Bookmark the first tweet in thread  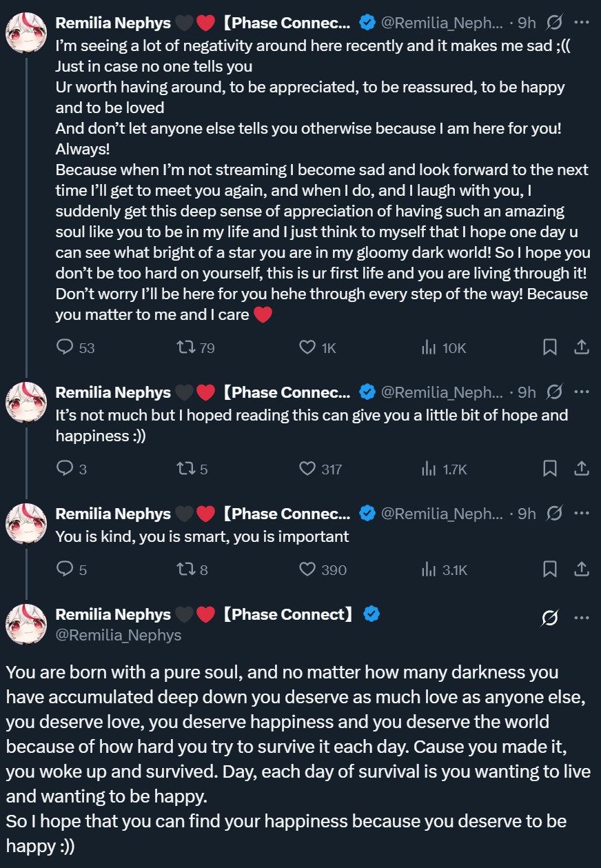(550, 347)
